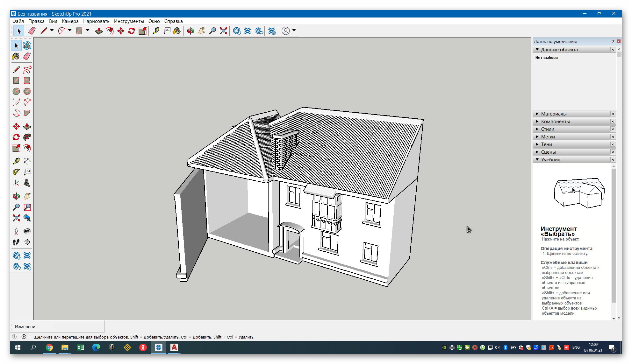Choose the 3D Text tool
Screen dimensions: 632x364
point(27,183)
